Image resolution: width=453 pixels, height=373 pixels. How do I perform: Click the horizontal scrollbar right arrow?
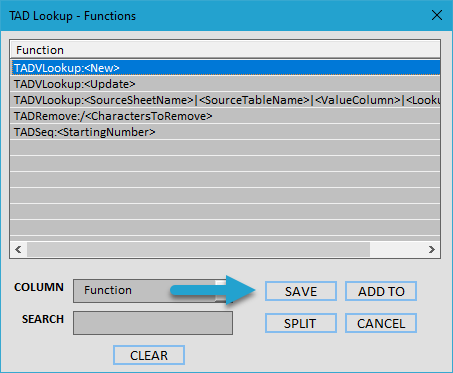tap(432, 249)
